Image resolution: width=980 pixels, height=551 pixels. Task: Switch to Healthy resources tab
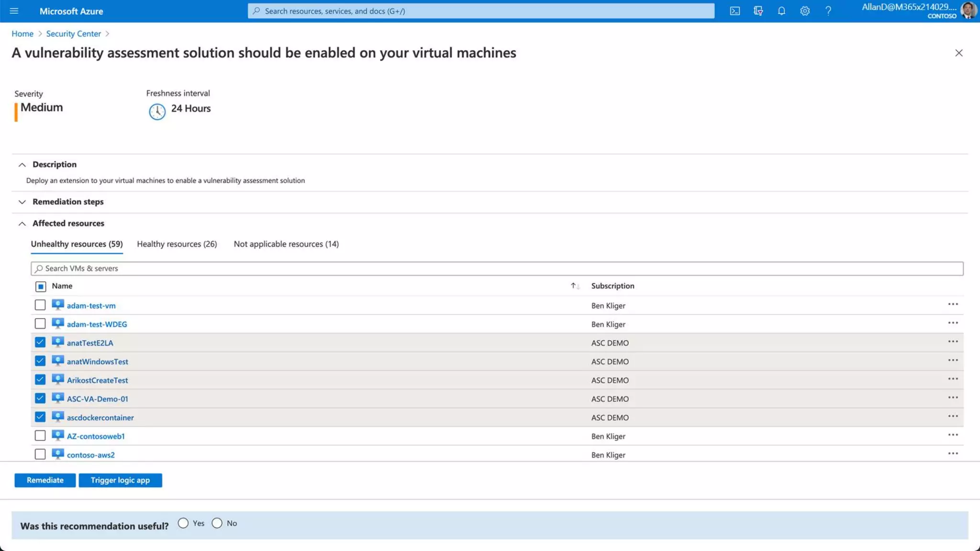pos(177,244)
